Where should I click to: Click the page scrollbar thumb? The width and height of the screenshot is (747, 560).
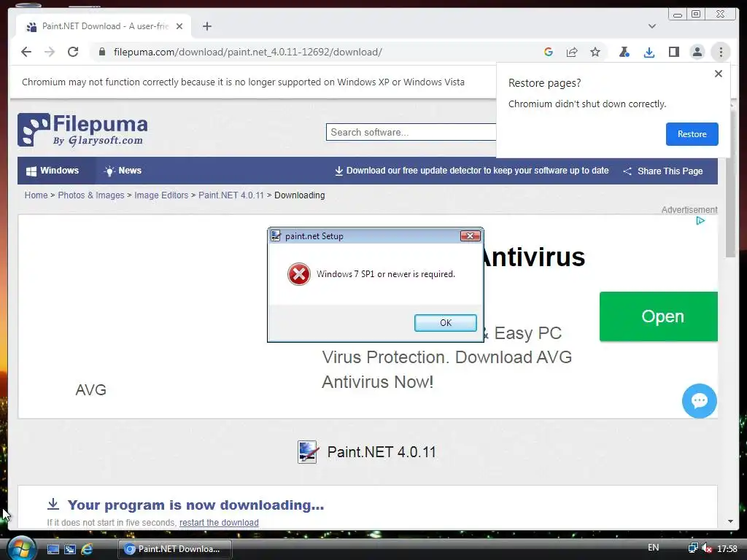(731, 186)
